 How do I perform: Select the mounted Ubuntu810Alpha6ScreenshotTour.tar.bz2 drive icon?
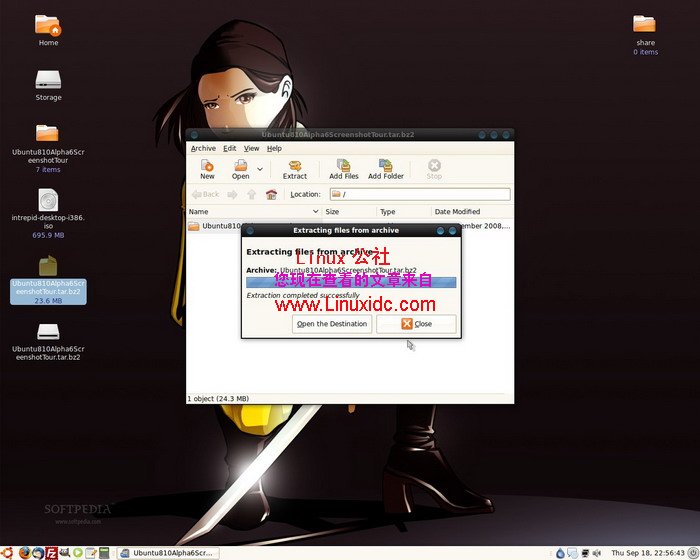[x=48, y=342]
